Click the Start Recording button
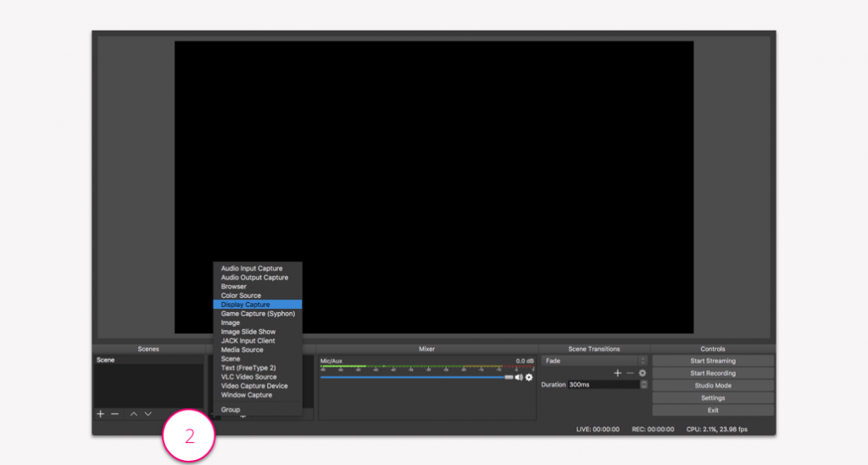This screenshot has height=465, width=868. [713, 373]
